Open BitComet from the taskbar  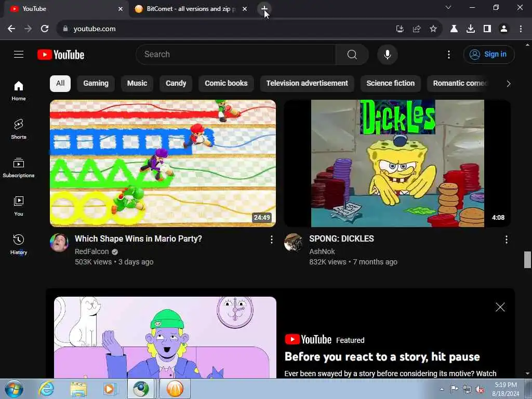click(175, 389)
